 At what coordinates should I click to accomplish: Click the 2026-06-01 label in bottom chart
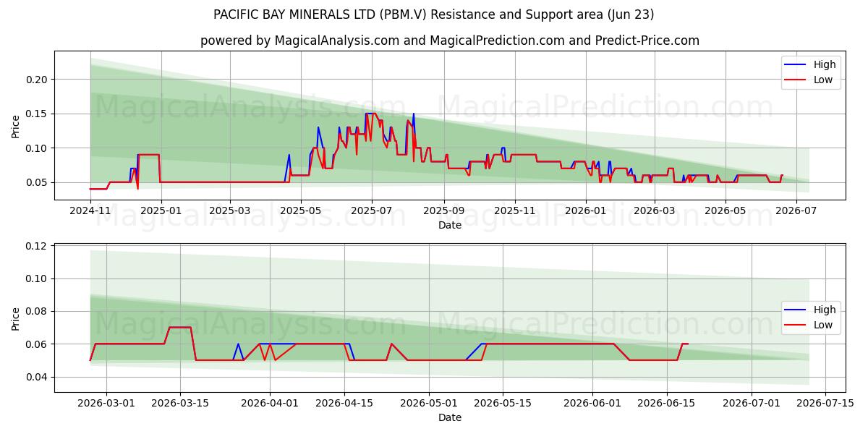(x=592, y=403)
